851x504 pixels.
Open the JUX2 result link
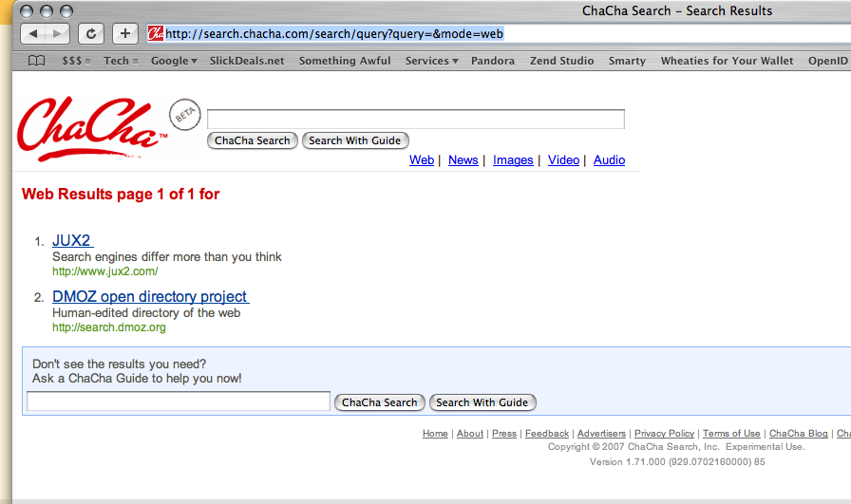coord(71,240)
